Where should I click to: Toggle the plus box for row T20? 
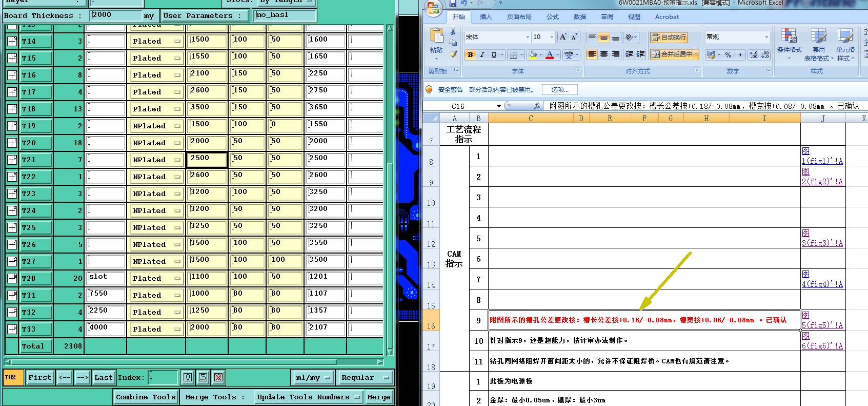(12, 143)
